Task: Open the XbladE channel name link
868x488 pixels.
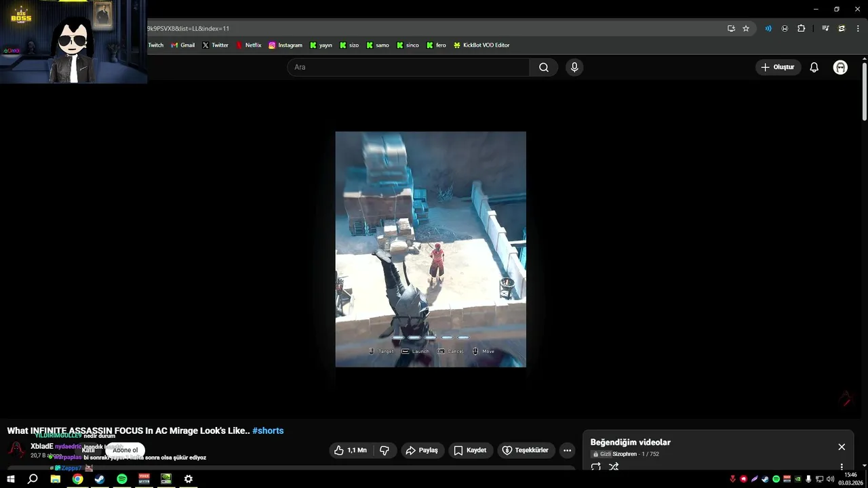Action: click(41, 446)
